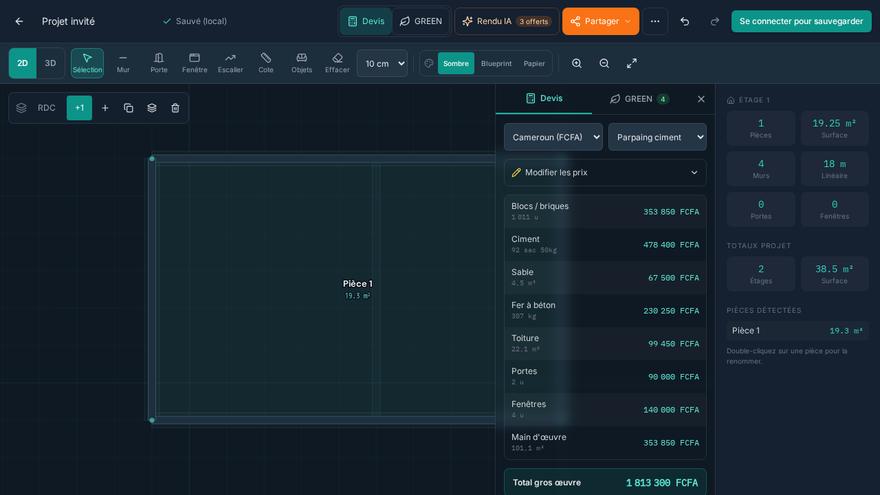Open Devis from the top bar
The height and width of the screenshot is (495, 880).
(x=366, y=21)
